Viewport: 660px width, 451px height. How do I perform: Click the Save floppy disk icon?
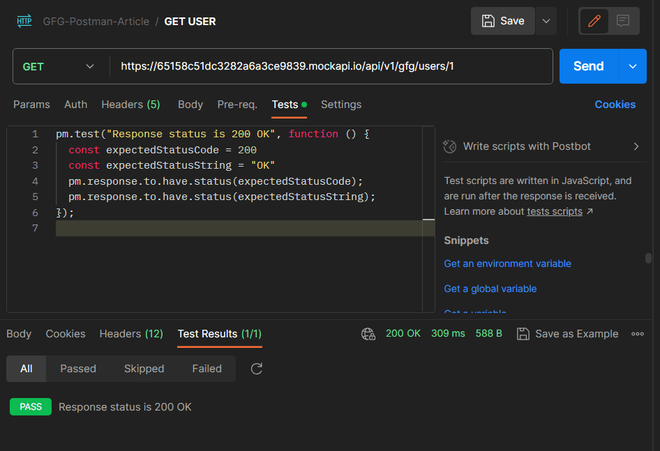click(x=488, y=21)
